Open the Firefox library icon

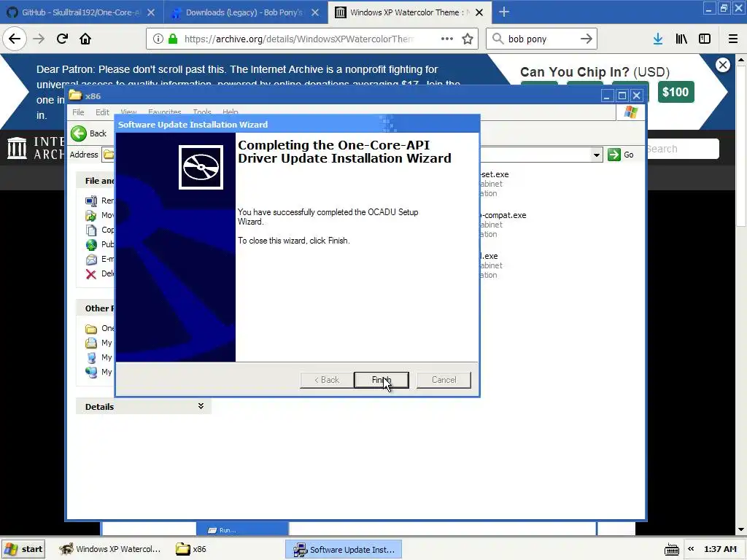click(681, 39)
